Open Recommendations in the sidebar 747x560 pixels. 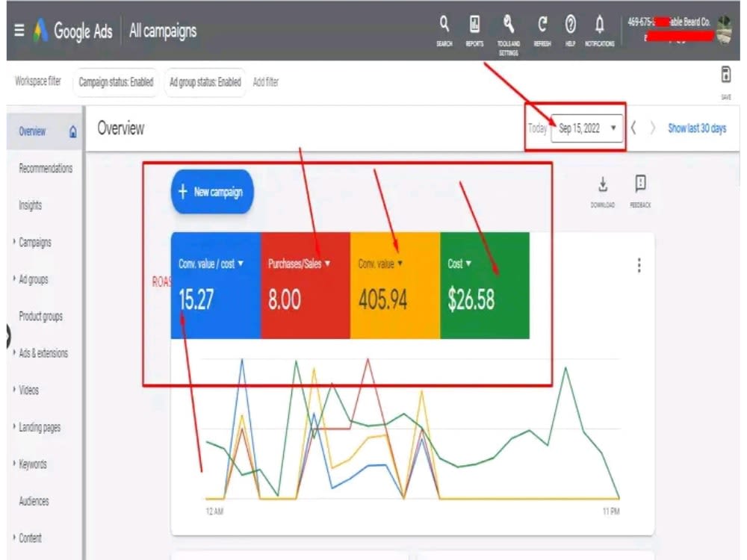point(46,168)
